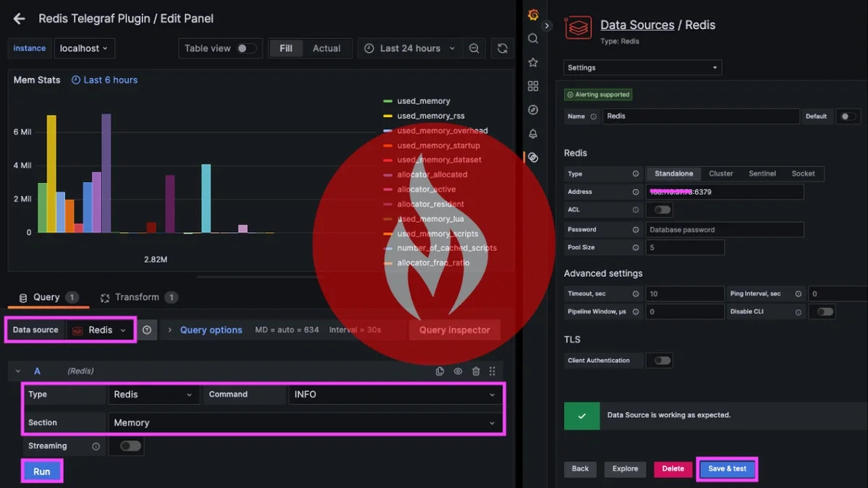This screenshot has height=488, width=868.
Task: Toggle visibility of query A with eye icon
Action: tap(458, 372)
